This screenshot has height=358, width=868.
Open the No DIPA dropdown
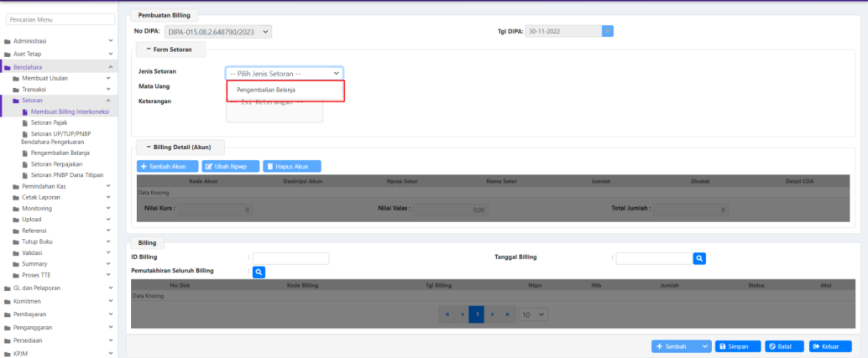(218, 32)
